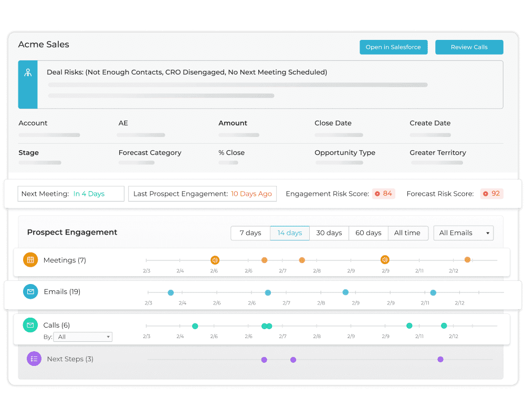Click the Next Meeting In 4 Days field
This screenshot has width=525, height=420.
pyautogui.click(x=71, y=194)
